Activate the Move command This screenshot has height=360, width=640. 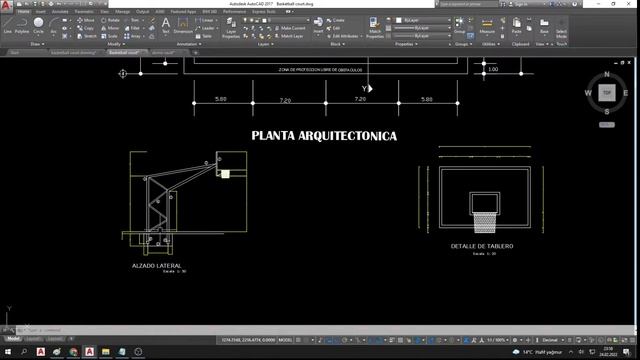[86, 20]
